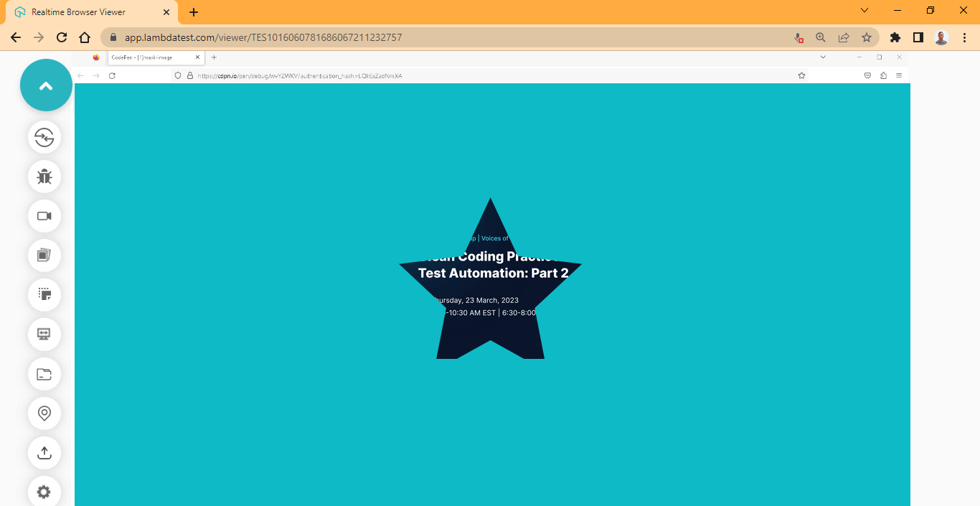This screenshot has width=980, height=506.
Task: Select the folder tool in the sidebar
Action: coord(44,374)
